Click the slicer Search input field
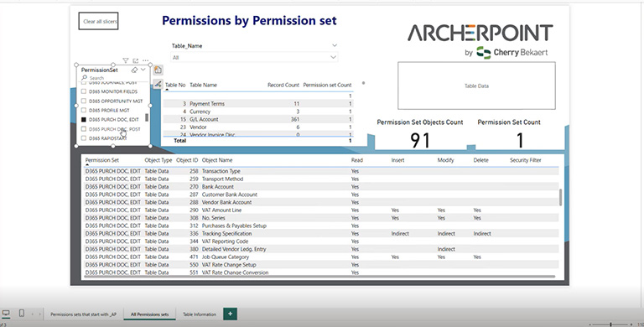This screenshot has width=644, height=327. click(113, 78)
